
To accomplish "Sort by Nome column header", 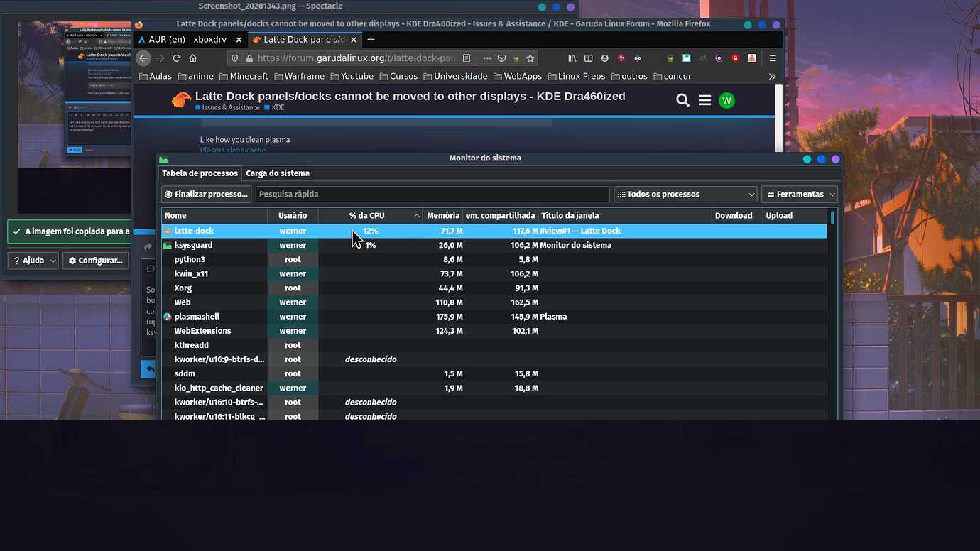I will coord(214,215).
